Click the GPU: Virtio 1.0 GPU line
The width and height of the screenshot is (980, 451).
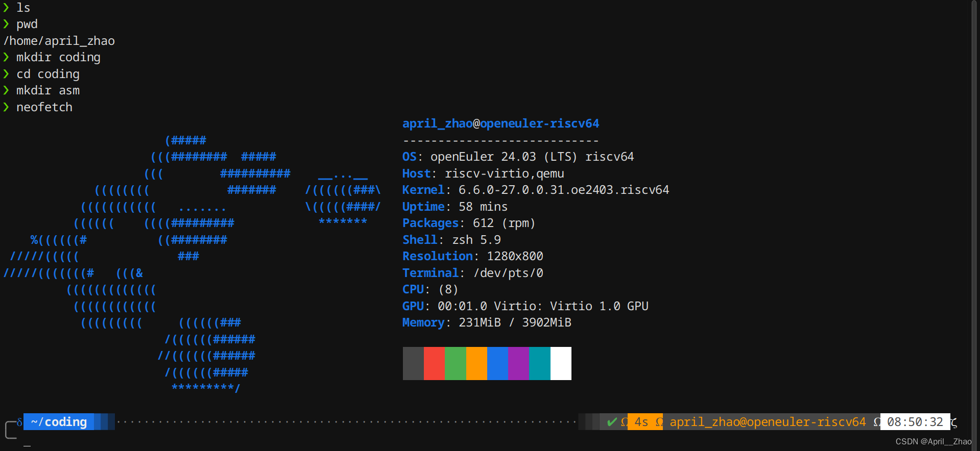point(525,306)
